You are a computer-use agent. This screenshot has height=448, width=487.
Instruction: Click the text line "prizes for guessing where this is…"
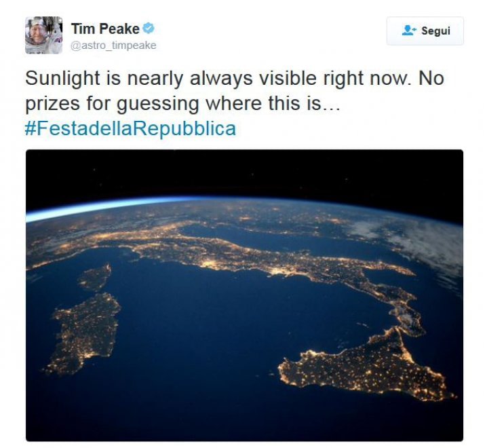(x=182, y=103)
